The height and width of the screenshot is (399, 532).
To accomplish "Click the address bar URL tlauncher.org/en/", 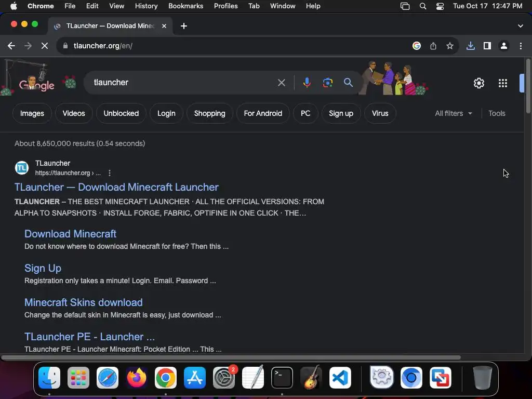I will pyautogui.click(x=103, y=46).
